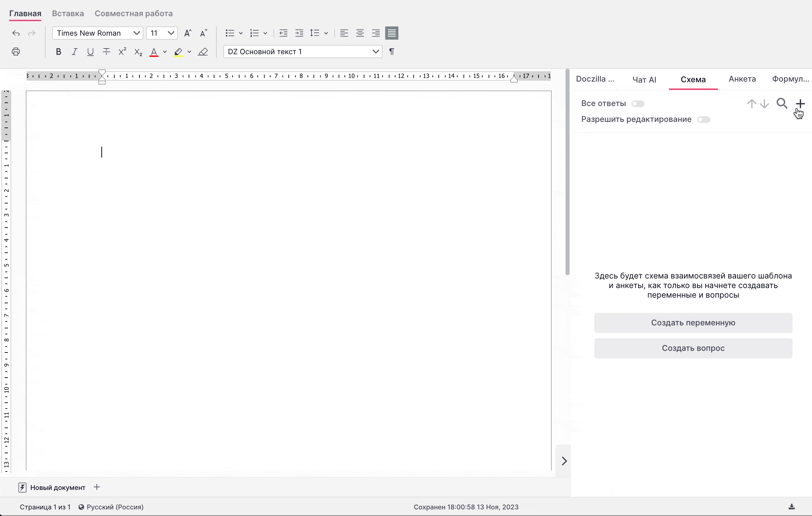Click the right indent marker on ruler

(x=514, y=79)
